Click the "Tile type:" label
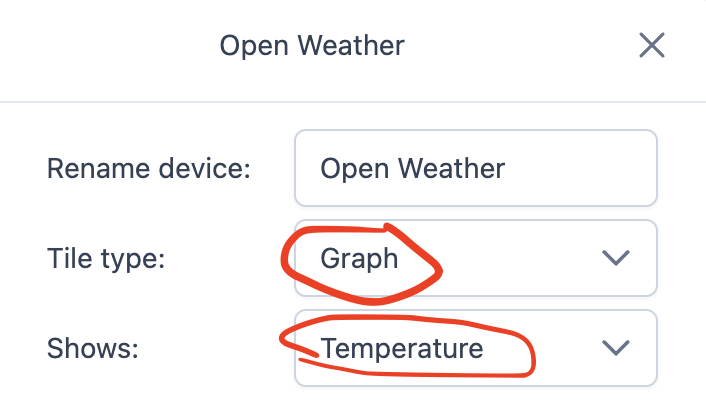This screenshot has height=412, width=706. (106, 258)
